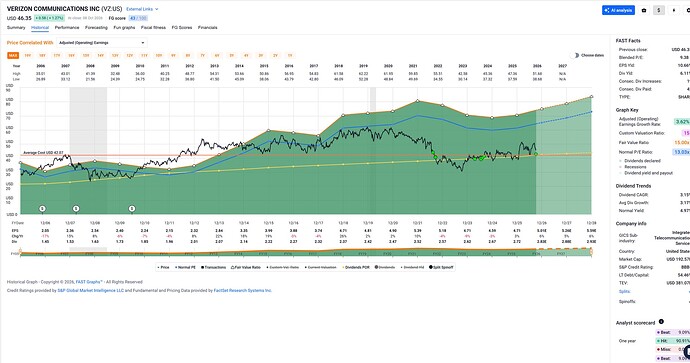Click the blue Normal P/E Ratio value
Viewport: 690px width, 363px height.
click(682, 152)
